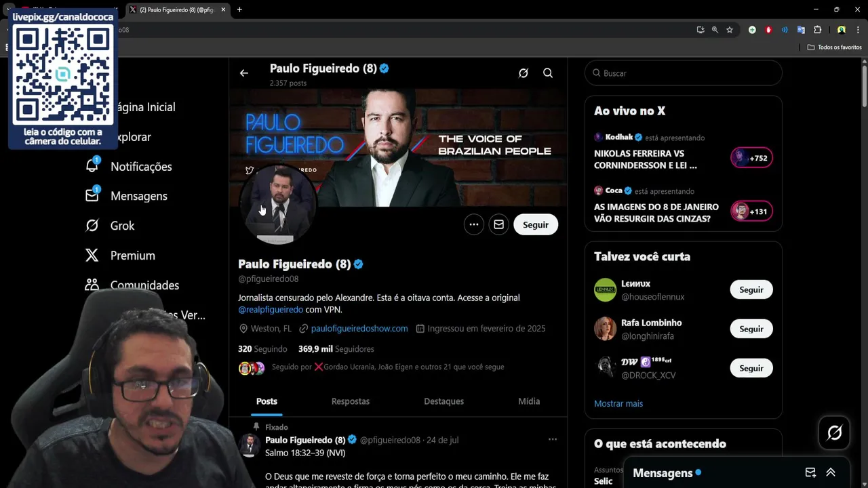Open Lennux suggested profile avatar
Viewport: 868px width, 488px height.
[x=606, y=290]
